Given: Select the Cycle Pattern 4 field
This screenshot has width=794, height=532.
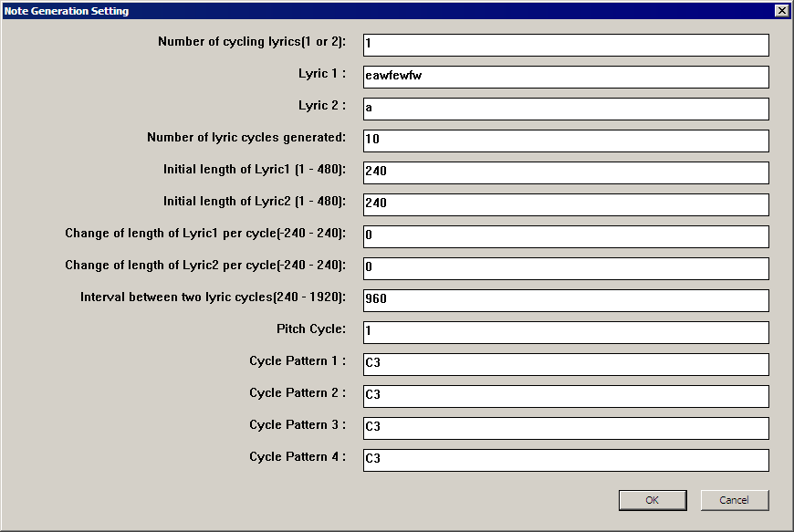Looking at the screenshot, I should coord(566,460).
